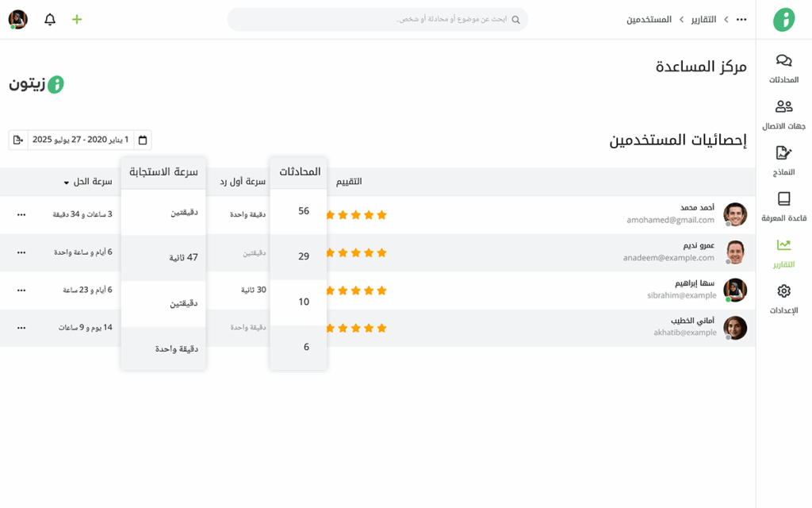Click سها إبراهيم's avatar photo
Image resolution: width=812 pixels, height=508 pixels.
click(735, 291)
